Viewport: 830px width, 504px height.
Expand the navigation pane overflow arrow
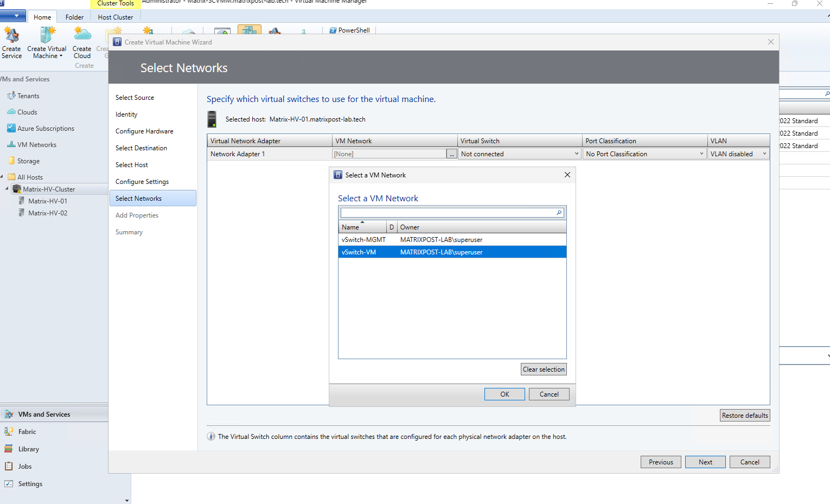(127, 500)
